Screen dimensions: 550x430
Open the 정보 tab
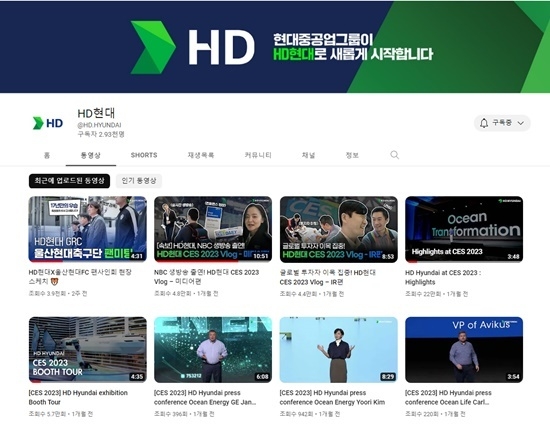point(352,155)
